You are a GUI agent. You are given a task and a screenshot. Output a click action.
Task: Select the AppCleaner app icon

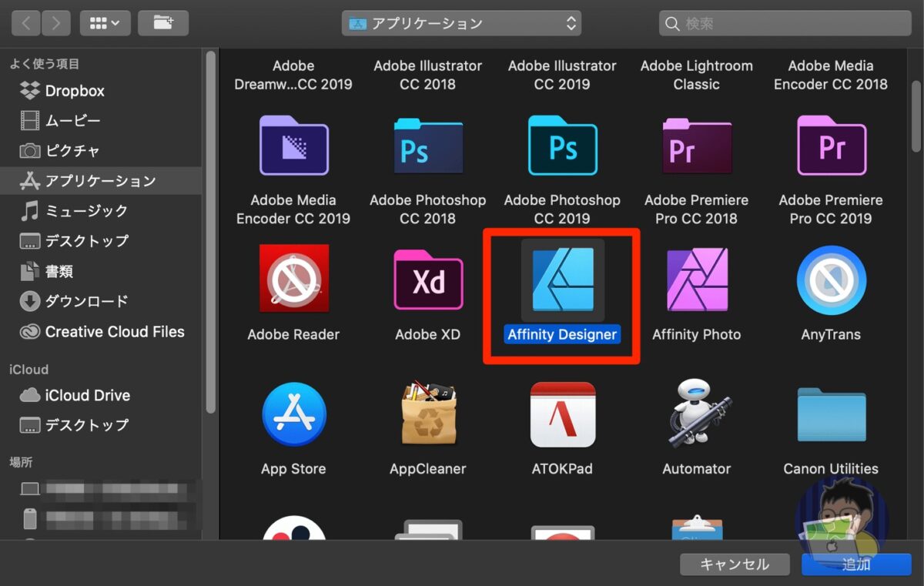coord(428,414)
